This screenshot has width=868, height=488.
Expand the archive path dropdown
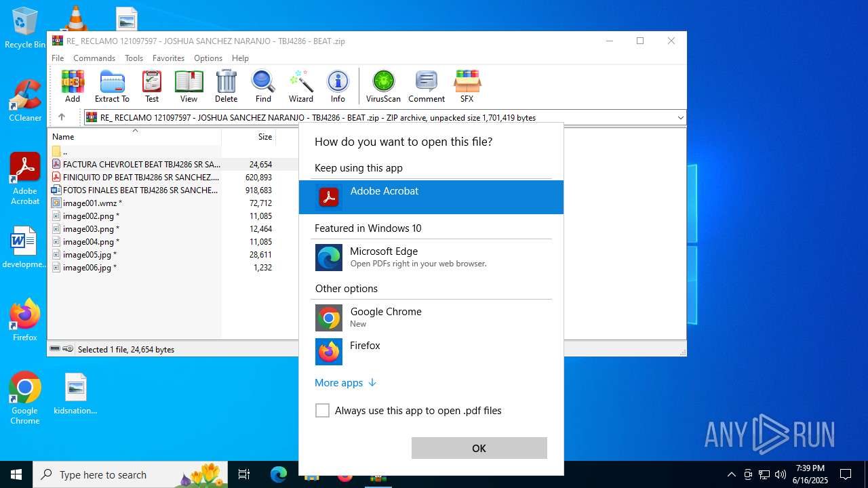(x=680, y=118)
